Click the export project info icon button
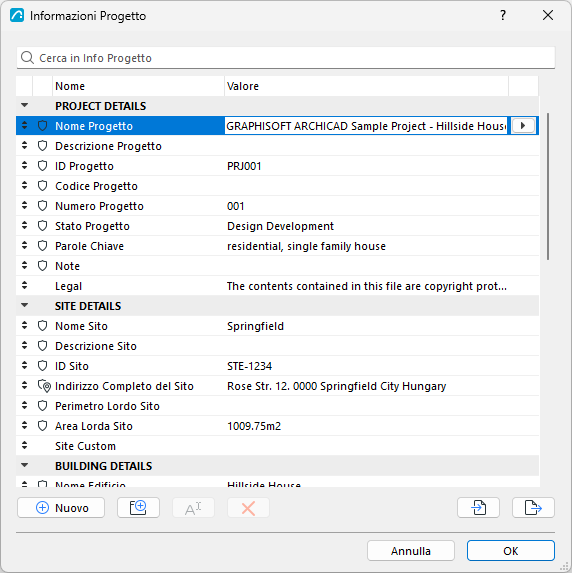 [x=533, y=507]
